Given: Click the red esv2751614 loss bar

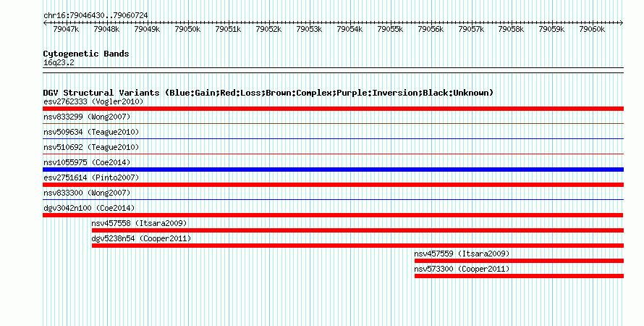Looking at the screenshot, I should [x=333, y=185].
